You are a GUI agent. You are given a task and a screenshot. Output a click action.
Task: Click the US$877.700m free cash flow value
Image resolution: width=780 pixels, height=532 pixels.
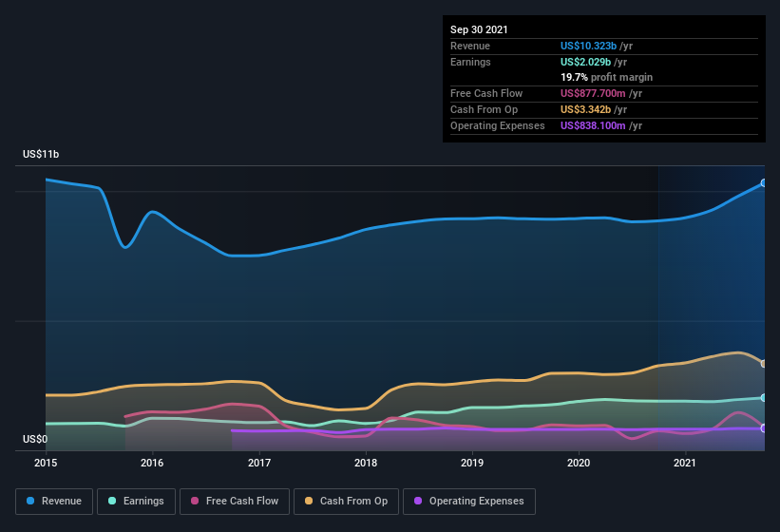pos(593,93)
